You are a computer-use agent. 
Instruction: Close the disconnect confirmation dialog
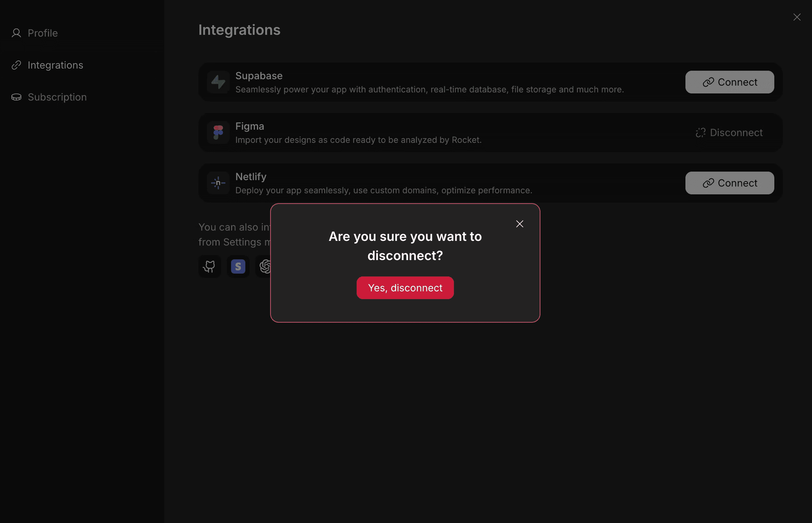click(x=519, y=224)
